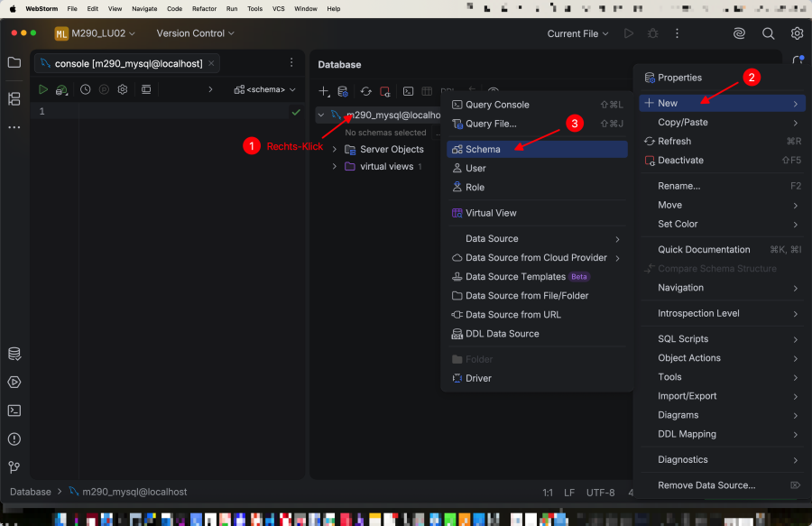The width and height of the screenshot is (812, 526).
Task: Open the Problems tool window icon
Action: pyautogui.click(x=14, y=439)
